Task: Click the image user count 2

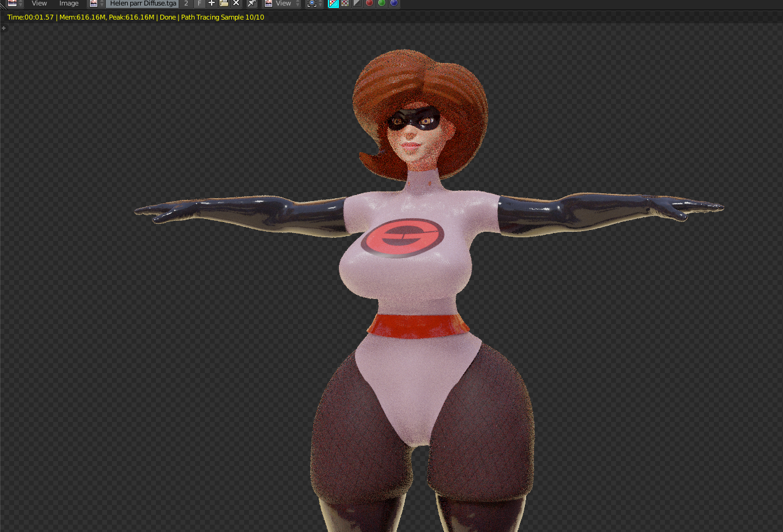Action: [x=186, y=4]
